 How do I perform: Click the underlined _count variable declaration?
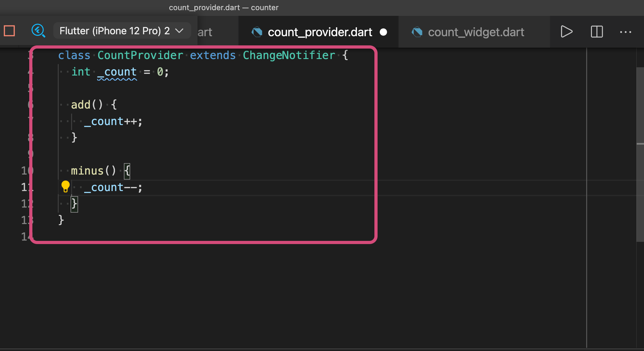pos(117,72)
